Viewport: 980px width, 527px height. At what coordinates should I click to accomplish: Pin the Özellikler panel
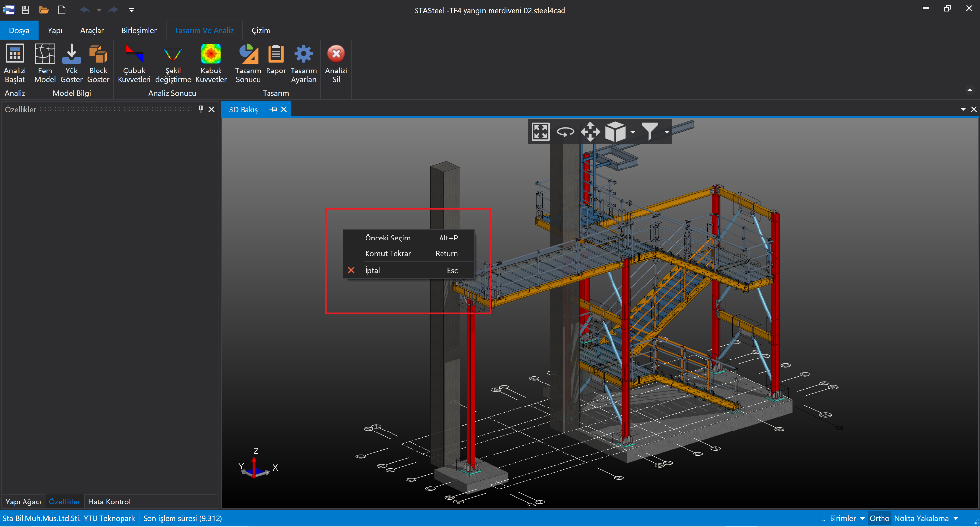(201, 109)
